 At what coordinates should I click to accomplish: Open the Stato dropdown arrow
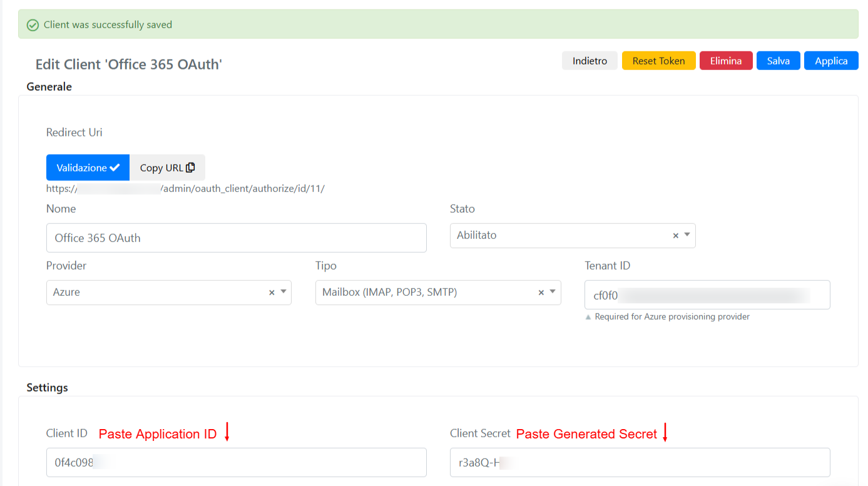coord(687,235)
